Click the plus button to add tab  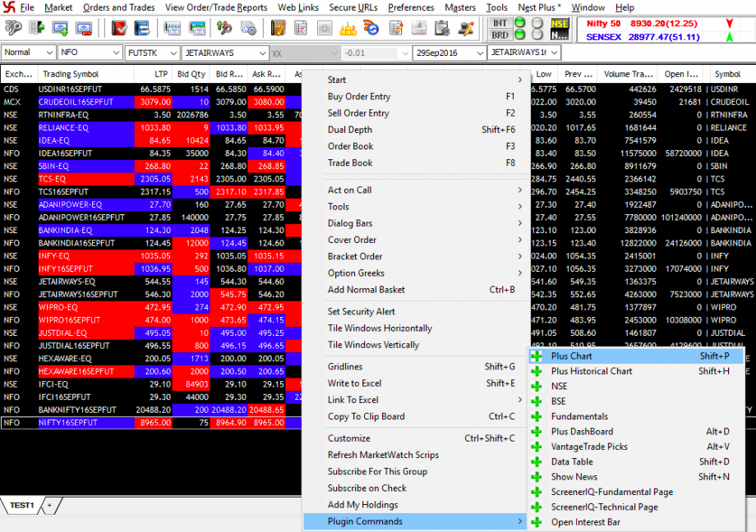point(48,506)
